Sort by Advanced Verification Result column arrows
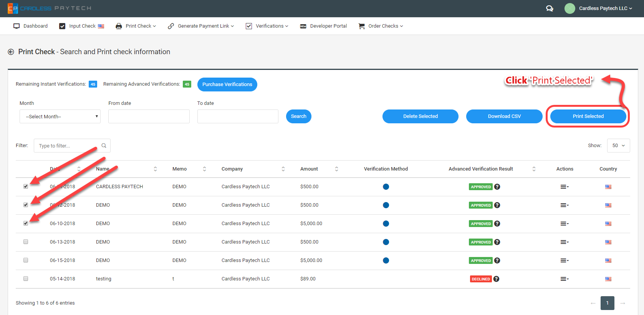The image size is (644, 315). [x=534, y=169]
